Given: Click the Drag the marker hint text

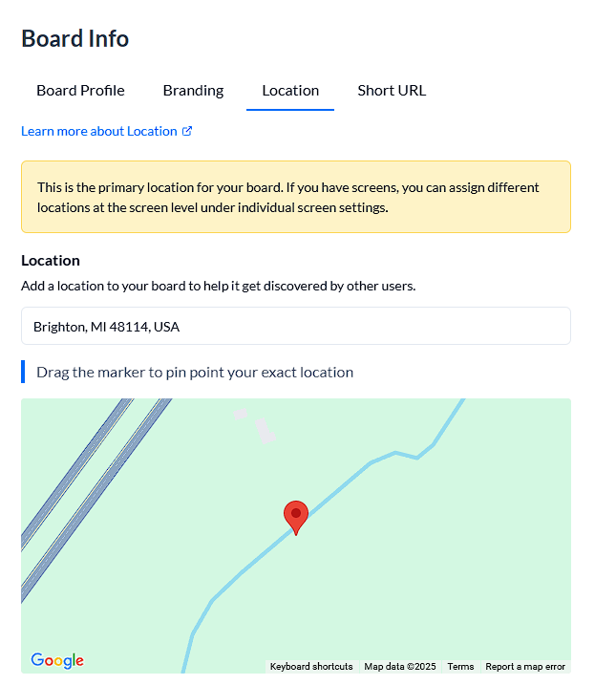Looking at the screenshot, I should pos(195,373).
